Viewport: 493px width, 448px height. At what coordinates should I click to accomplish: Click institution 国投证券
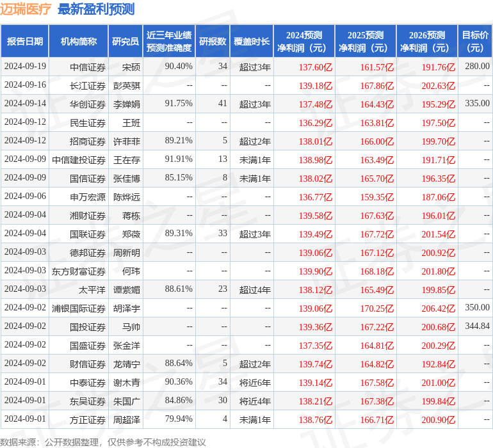(88, 327)
